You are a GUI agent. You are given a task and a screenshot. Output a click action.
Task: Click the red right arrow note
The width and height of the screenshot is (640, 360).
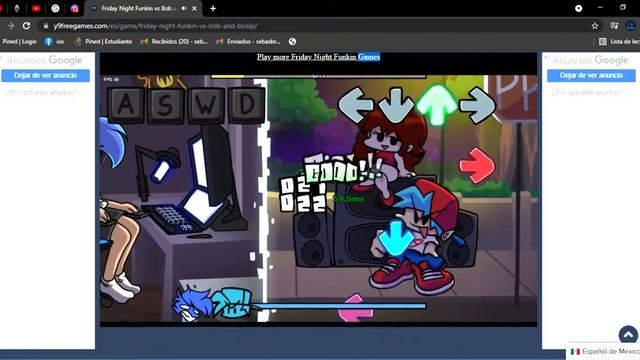pyautogui.click(x=477, y=166)
